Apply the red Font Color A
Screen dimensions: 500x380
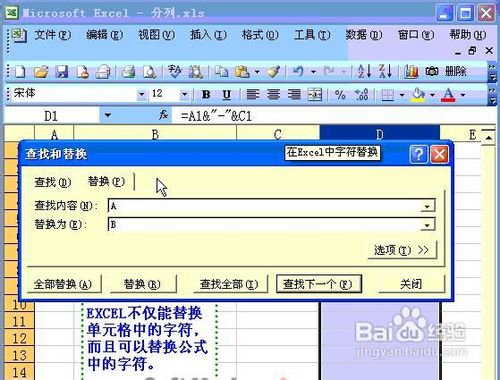pos(448,95)
